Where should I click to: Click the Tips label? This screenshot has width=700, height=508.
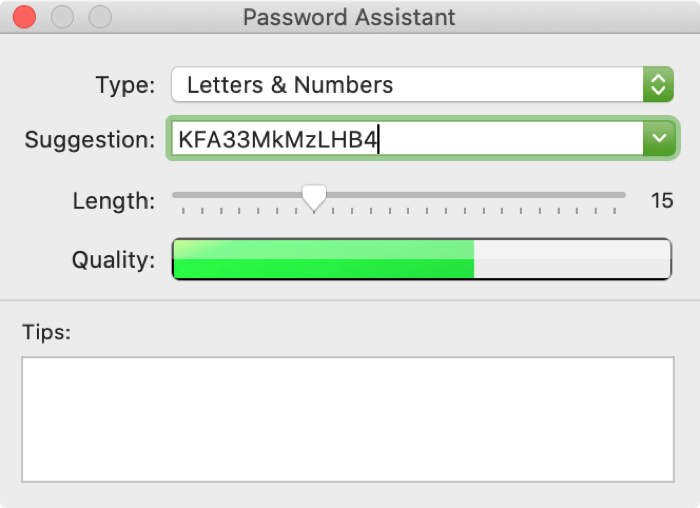click(x=46, y=332)
